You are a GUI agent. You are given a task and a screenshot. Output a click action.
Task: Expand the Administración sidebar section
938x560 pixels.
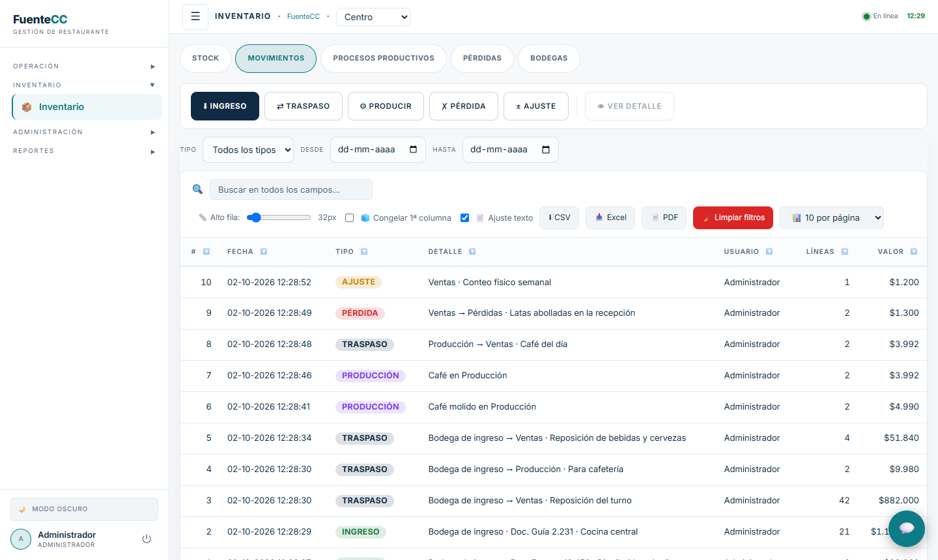[84, 132]
